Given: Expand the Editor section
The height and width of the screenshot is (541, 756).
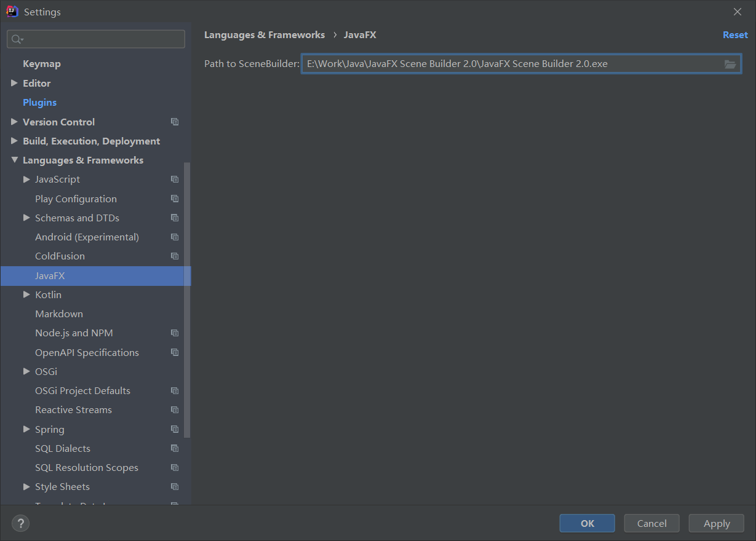Looking at the screenshot, I should tap(14, 83).
